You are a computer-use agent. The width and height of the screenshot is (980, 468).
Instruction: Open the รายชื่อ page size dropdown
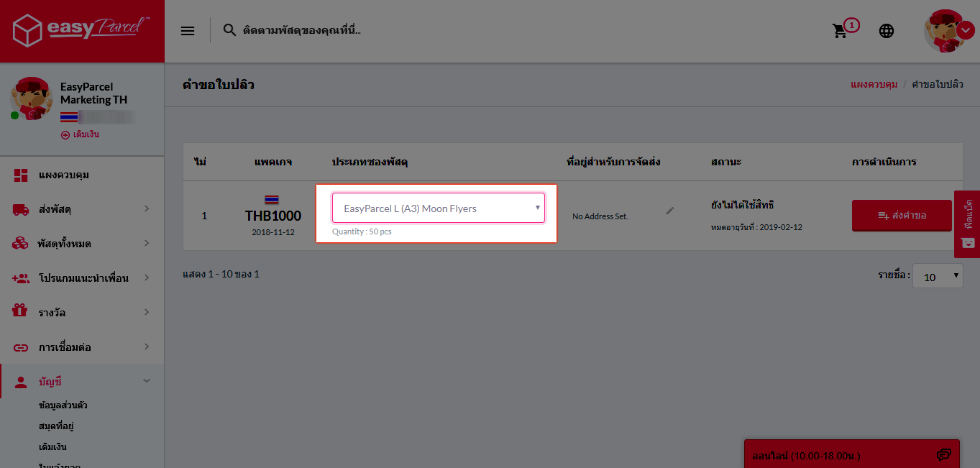[x=938, y=276]
